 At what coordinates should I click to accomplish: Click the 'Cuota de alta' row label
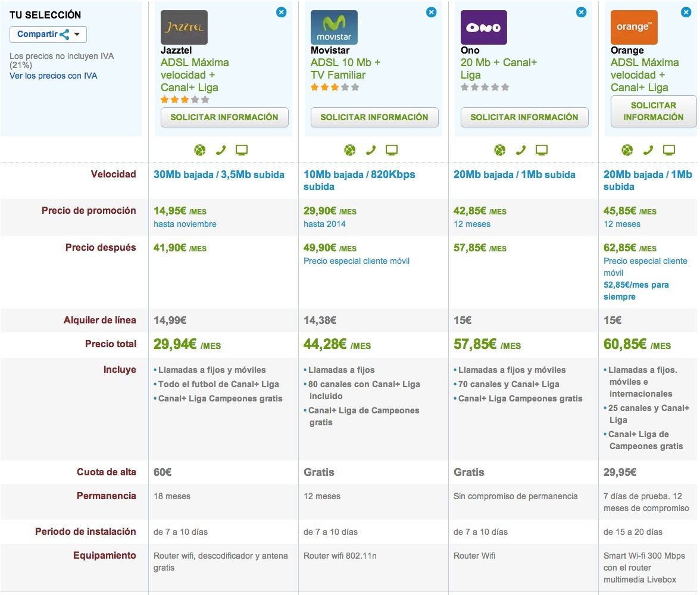106,472
